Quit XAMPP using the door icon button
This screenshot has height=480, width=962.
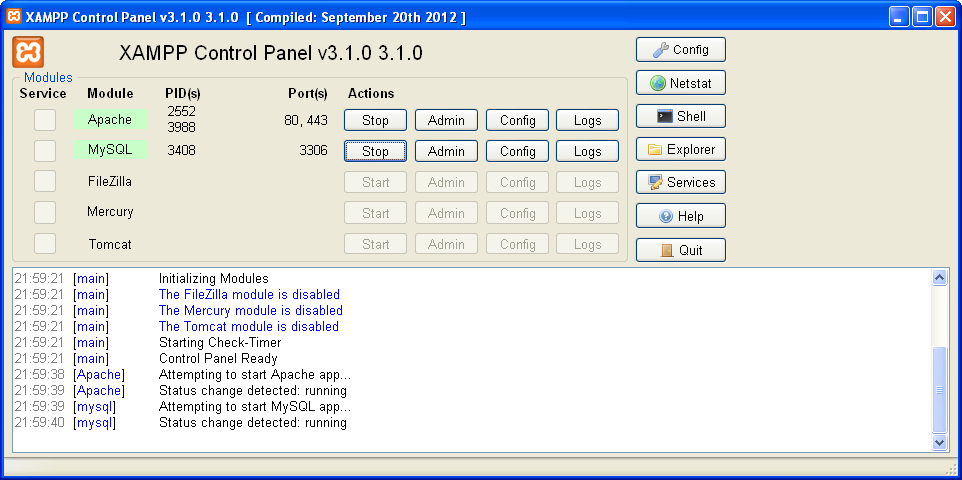(x=680, y=250)
